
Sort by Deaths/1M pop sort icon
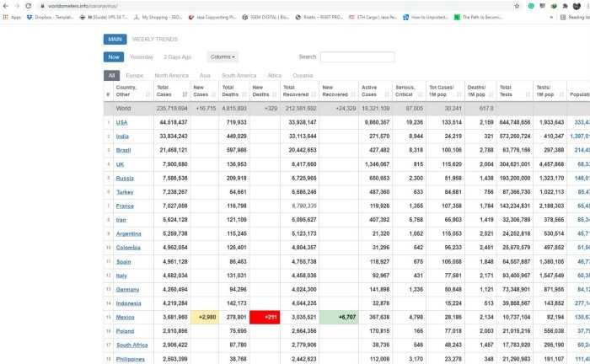point(491,94)
